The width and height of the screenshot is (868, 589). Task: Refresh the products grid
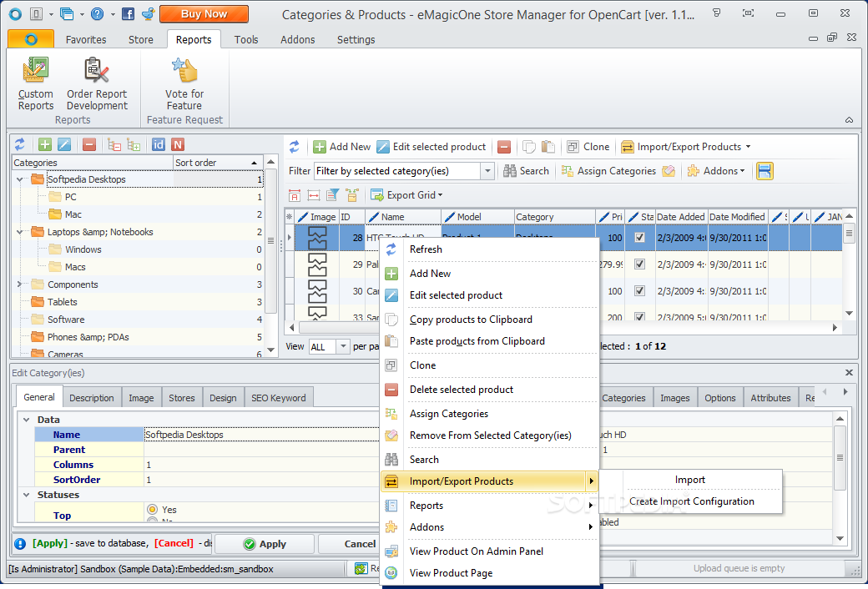(x=295, y=147)
